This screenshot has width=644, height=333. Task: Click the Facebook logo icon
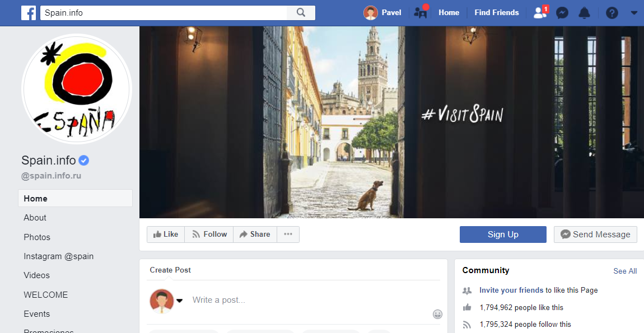[29, 13]
